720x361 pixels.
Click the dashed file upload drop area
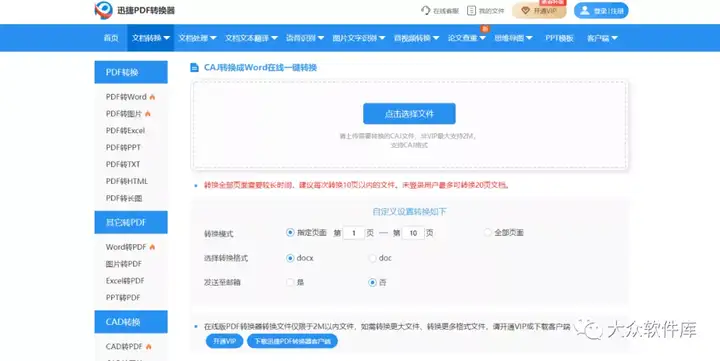tap(410, 125)
